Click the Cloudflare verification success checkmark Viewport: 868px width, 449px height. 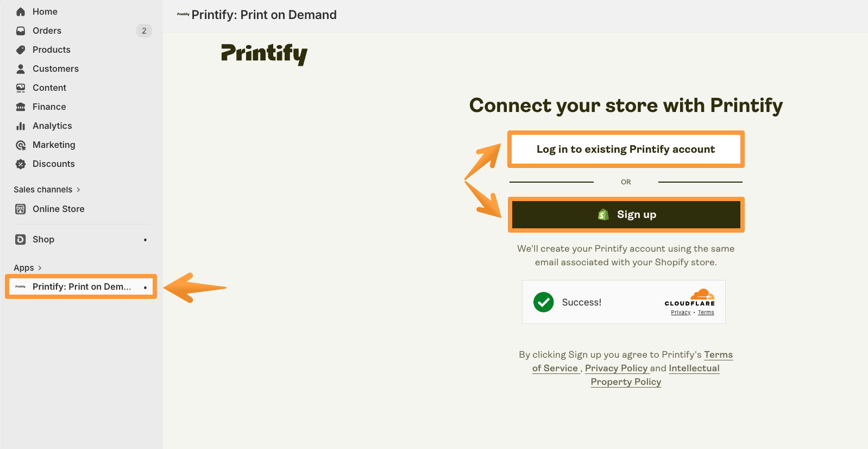click(x=543, y=302)
